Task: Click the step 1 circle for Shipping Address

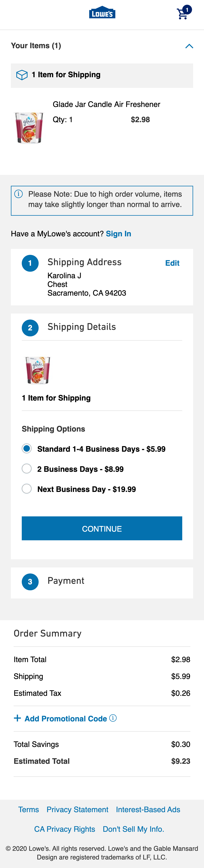Action: pyautogui.click(x=30, y=263)
